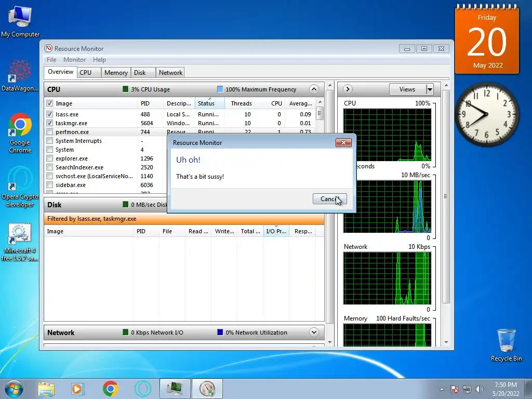532x399 pixels.
Task: Click the blue Network Utilization color indicator
Action: (x=220, y=332)
